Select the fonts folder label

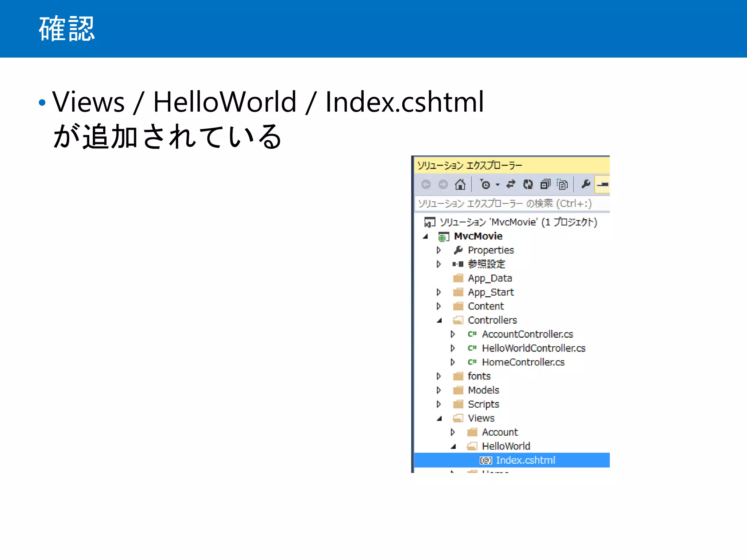point(479,376)
